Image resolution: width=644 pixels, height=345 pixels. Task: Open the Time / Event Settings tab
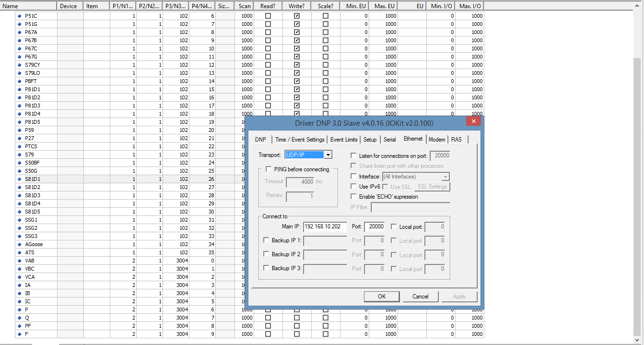click(300, 140)
